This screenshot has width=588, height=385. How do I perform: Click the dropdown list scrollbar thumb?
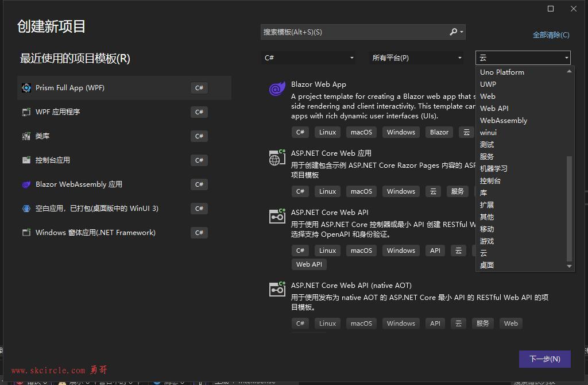(x=569, y=208)
